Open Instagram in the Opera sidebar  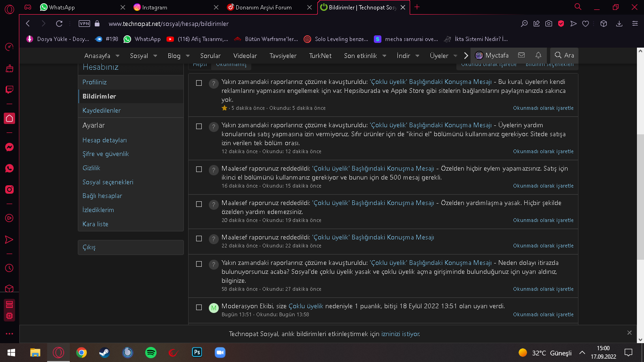[x=9, y=189]
